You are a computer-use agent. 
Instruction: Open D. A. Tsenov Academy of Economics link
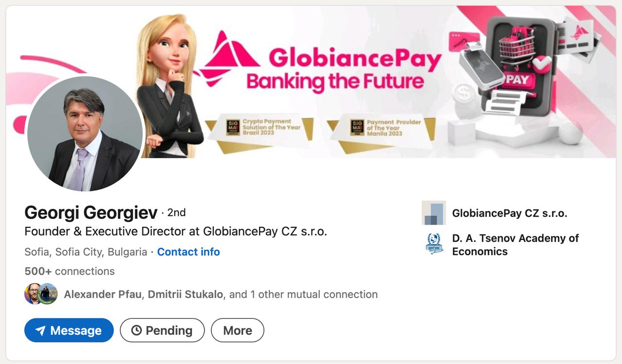point(515,244)
